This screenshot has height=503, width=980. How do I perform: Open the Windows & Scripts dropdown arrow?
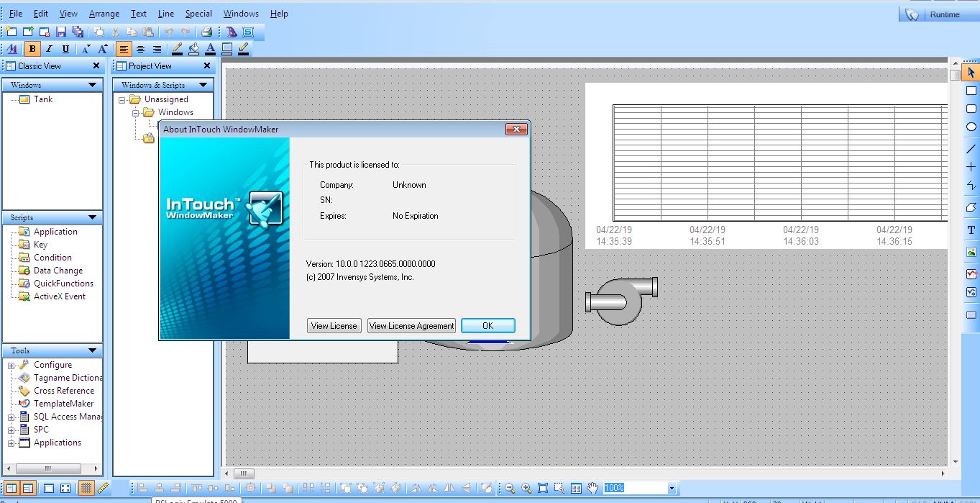coord(203,85)
